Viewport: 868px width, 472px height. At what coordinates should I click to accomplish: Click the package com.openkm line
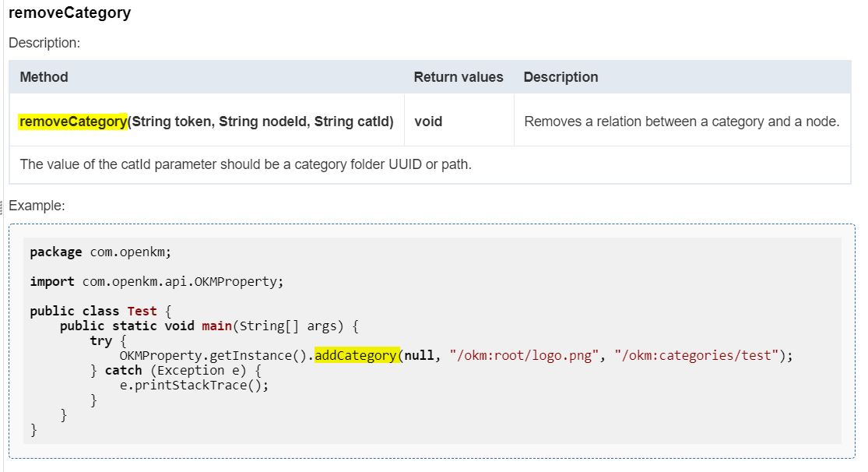point(100,252)
